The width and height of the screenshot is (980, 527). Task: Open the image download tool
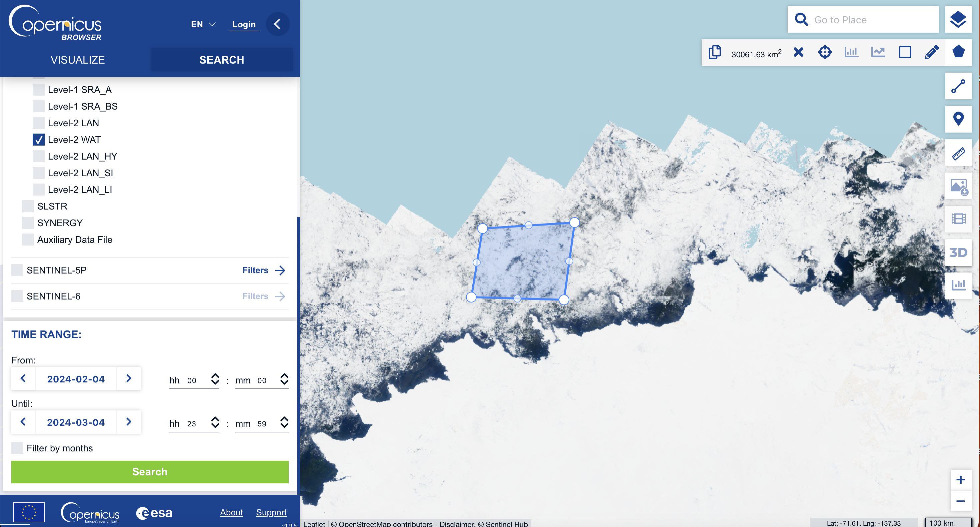(958, 186)
